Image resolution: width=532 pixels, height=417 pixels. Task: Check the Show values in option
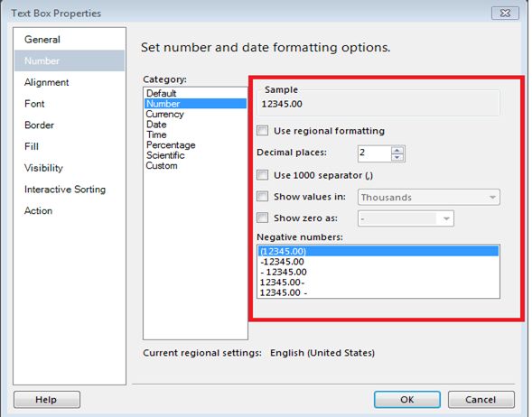pos(262,196)
